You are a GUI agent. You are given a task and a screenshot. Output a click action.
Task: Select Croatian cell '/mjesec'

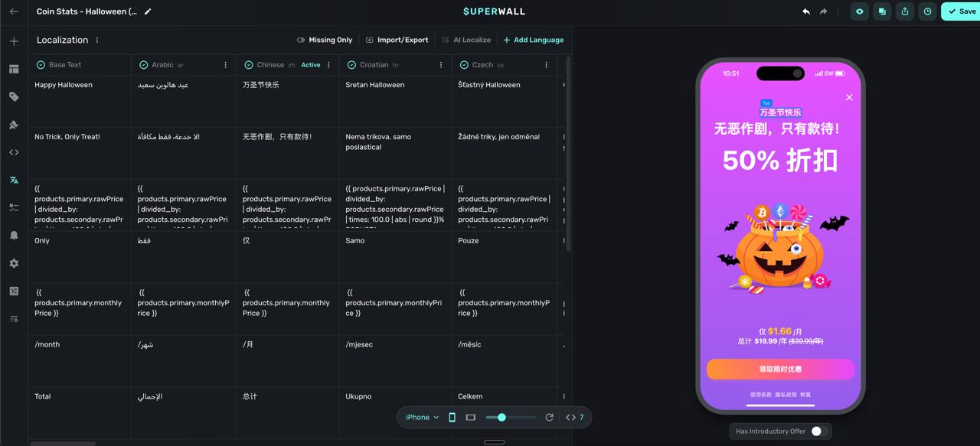[395, 361]
